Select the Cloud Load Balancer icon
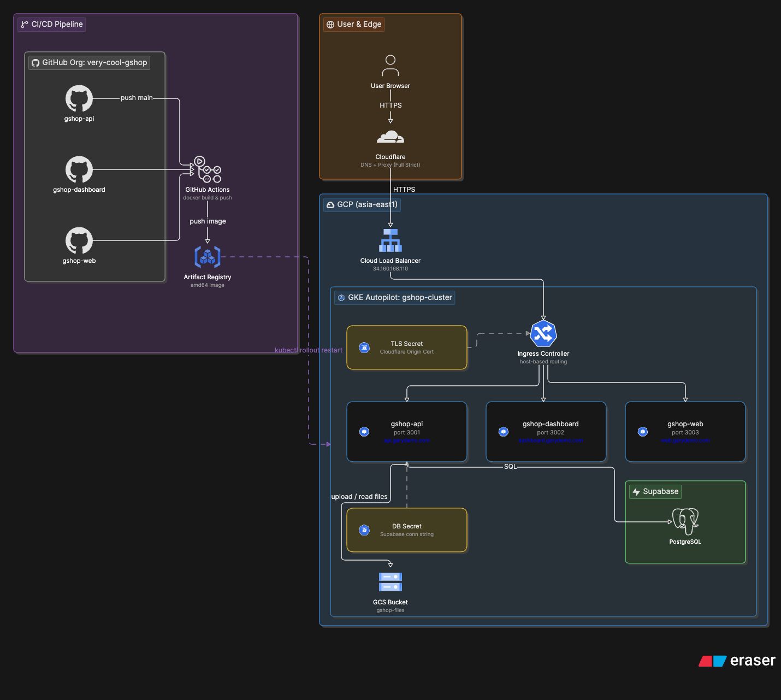 tap(390, 240)
